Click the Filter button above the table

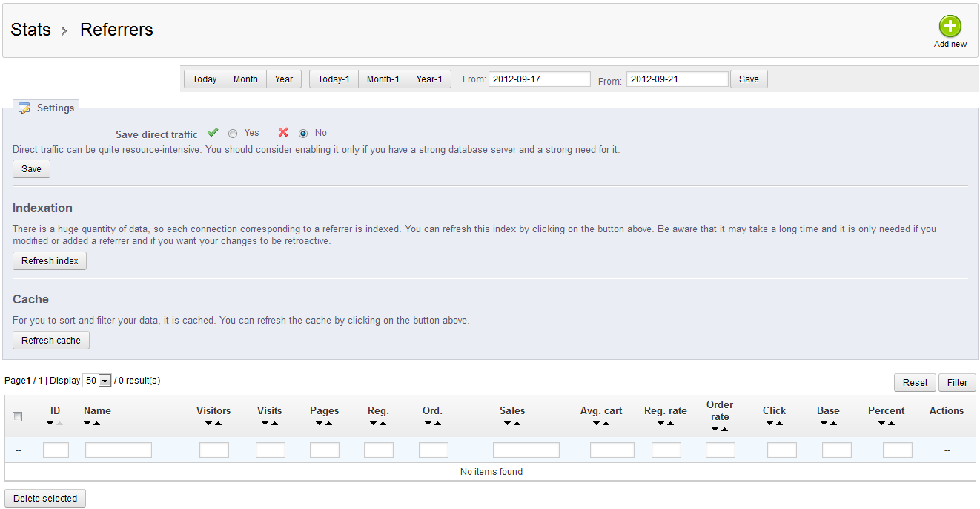(957, 382)
